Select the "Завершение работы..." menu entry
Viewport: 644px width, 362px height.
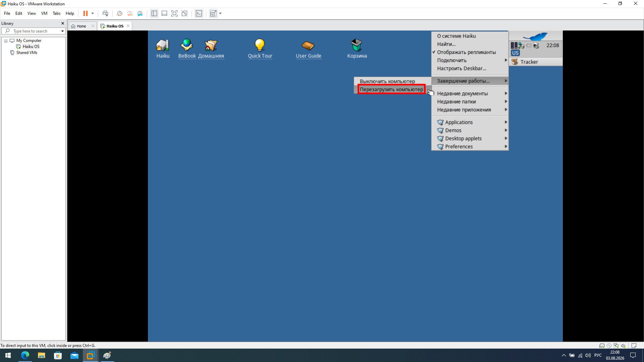coord(470,81)
